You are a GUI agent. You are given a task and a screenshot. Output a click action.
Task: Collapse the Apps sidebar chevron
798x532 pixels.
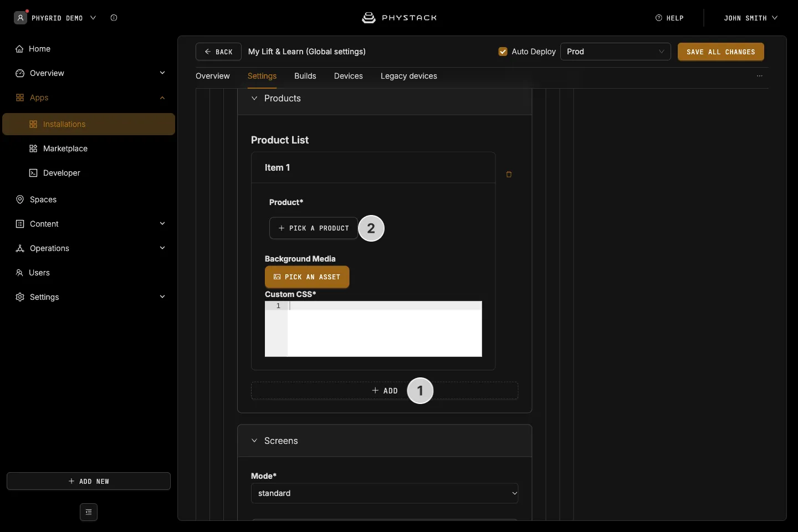[162, 98]
